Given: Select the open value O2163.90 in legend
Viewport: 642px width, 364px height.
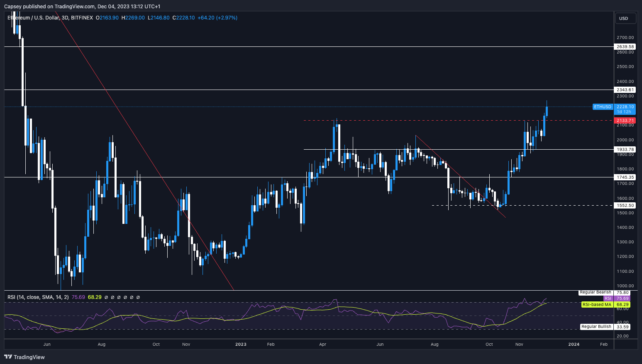Looking at the screenshot, I should coord(107,18).
